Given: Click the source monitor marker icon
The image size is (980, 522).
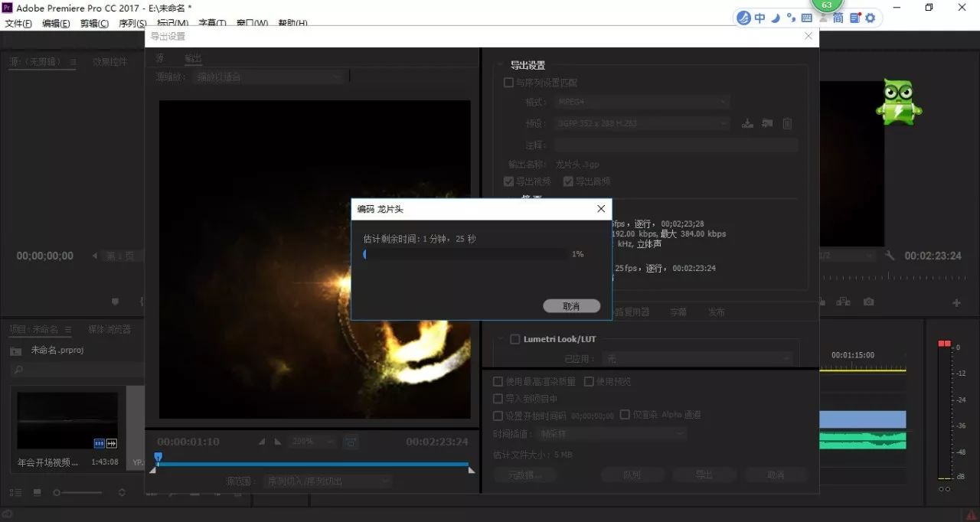Looking at the screenshot, I should (x=115, y=302).
